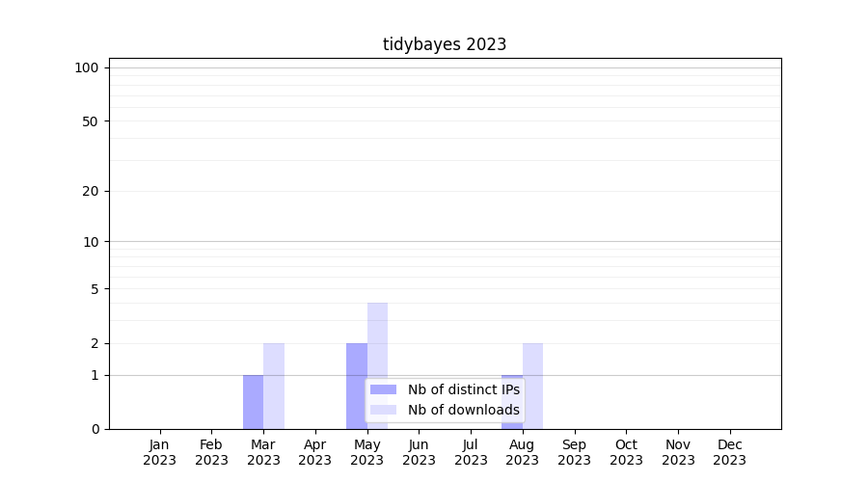Click the chart title tidybayes 2023
This screenshot has height=482, width=868.
(x=445, y=44)
